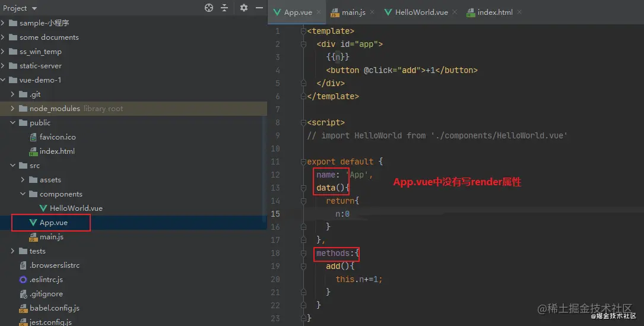Close the App.vue tab
Image resolution: width=644 pixels, height=326 pixels.
coord(319,12)
